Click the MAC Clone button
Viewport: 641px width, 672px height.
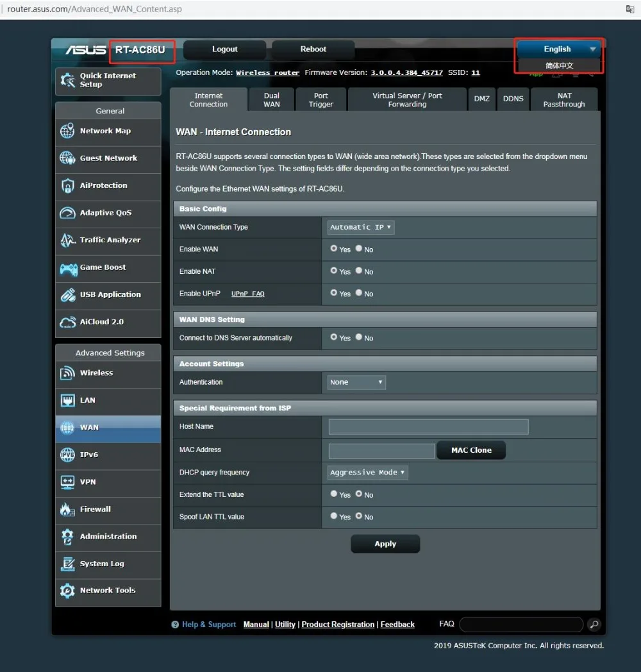[471, 450]
